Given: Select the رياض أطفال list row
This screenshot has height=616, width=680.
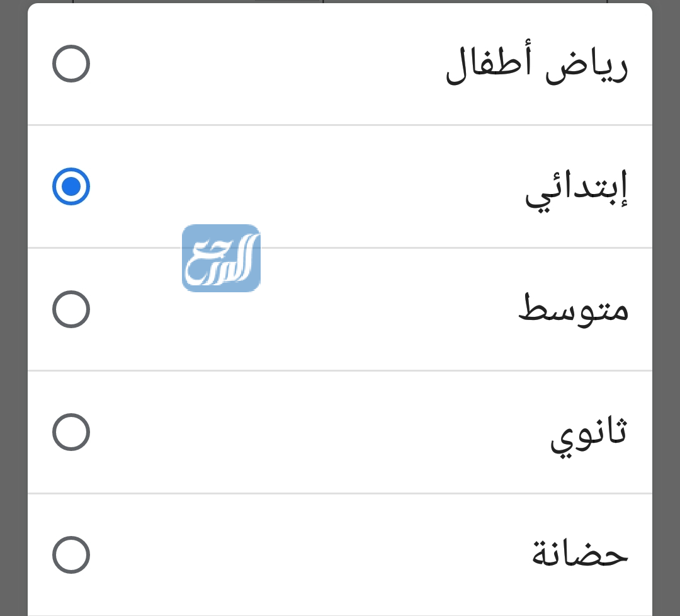Looking at the screenshot, I should click(x=340, y=63).
